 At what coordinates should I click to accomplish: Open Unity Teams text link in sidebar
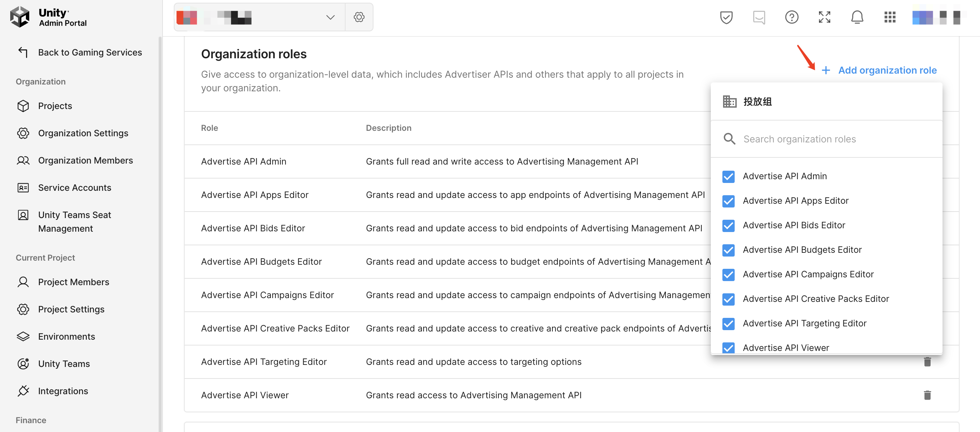(x=64, y=364)
